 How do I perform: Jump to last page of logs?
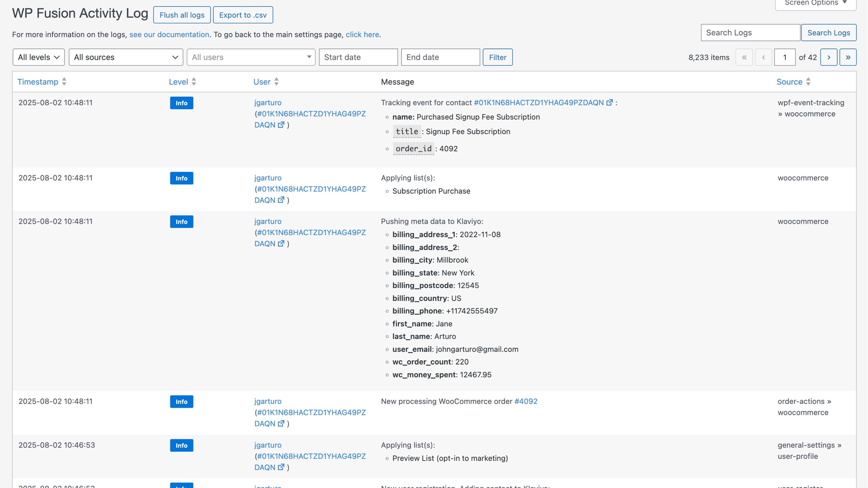point(848,57)
